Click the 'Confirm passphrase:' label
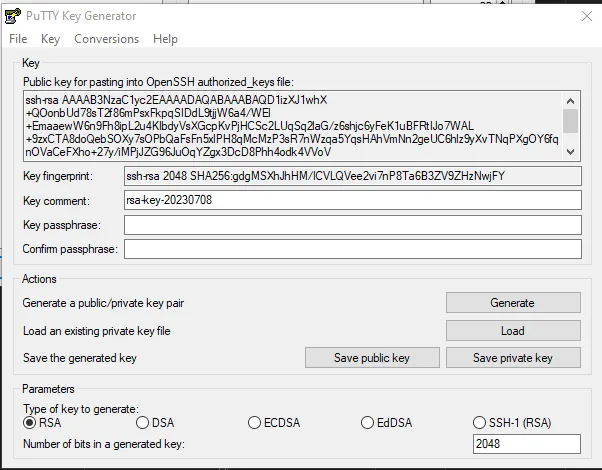Image resolution: width=602 pixels, height=470 pixels. pos(70,249)
